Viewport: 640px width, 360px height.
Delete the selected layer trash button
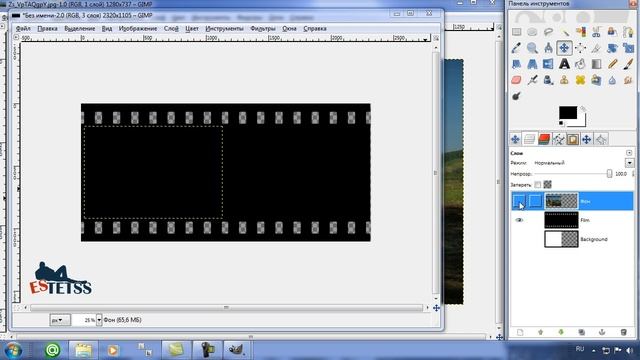pyautogui.click(x=623, y=332)
